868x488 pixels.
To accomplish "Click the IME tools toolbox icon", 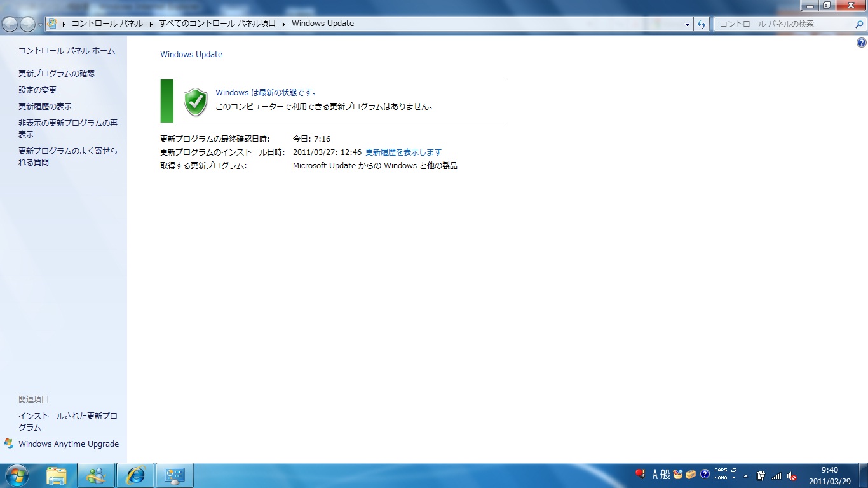I will tap(691, 474).
